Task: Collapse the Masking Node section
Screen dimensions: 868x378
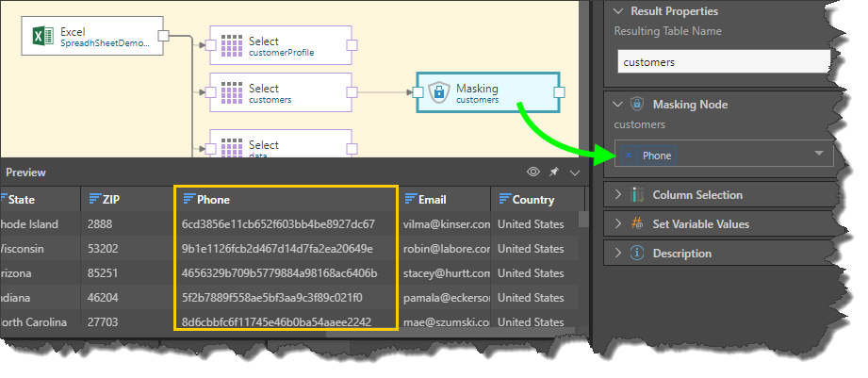Action: [618, 105]
